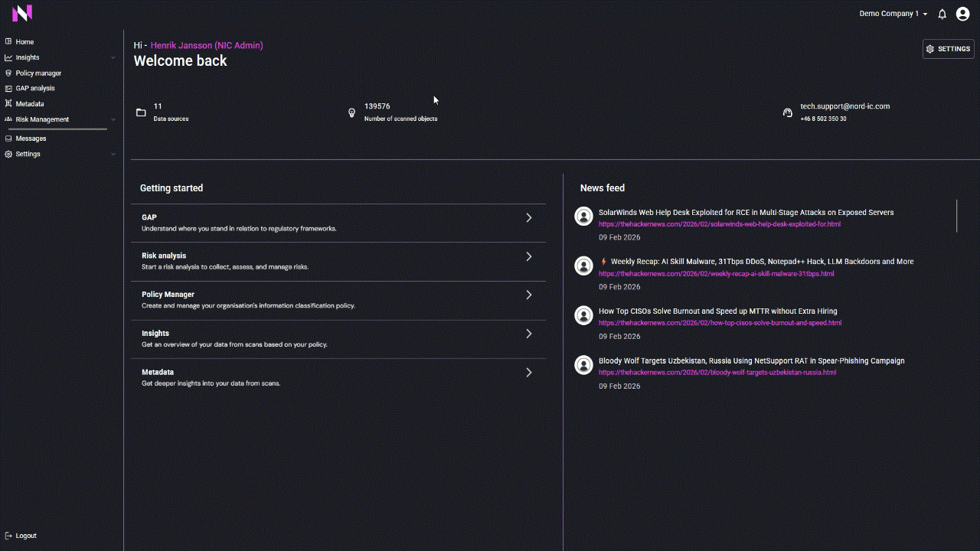
Task: Expand the Risk Management sidebar section
Action: [113, 119]
